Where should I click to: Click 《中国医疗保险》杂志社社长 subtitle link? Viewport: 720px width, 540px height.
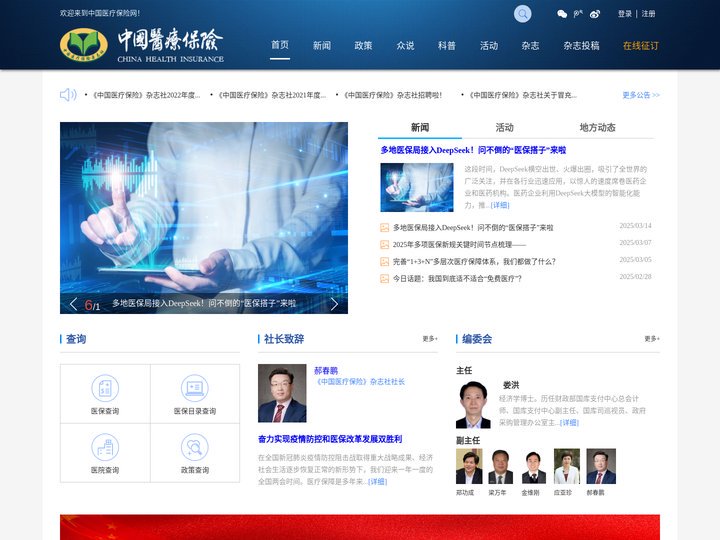tap(360, 382)
